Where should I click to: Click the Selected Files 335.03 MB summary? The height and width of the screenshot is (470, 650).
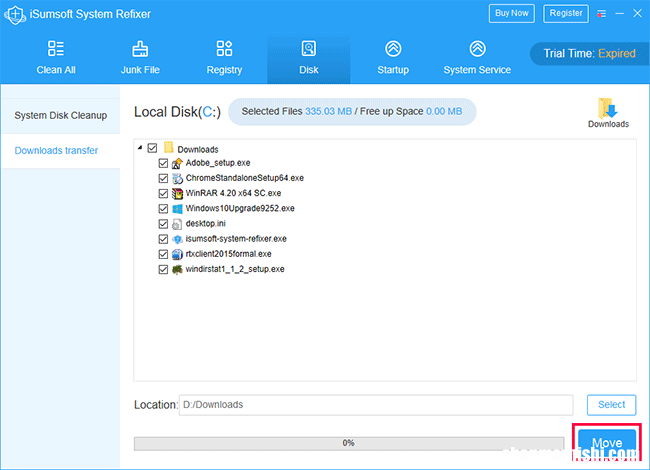(x=352, y=111)
